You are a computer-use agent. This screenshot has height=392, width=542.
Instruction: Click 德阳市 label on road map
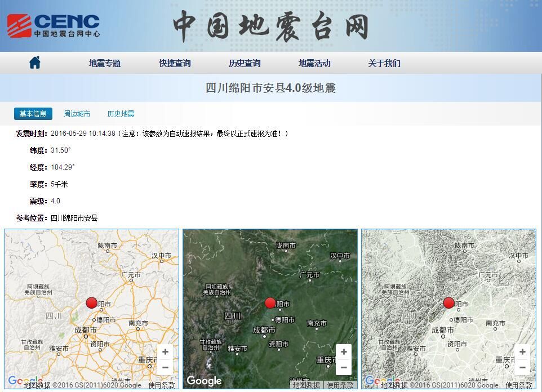[x=106, y=320]
